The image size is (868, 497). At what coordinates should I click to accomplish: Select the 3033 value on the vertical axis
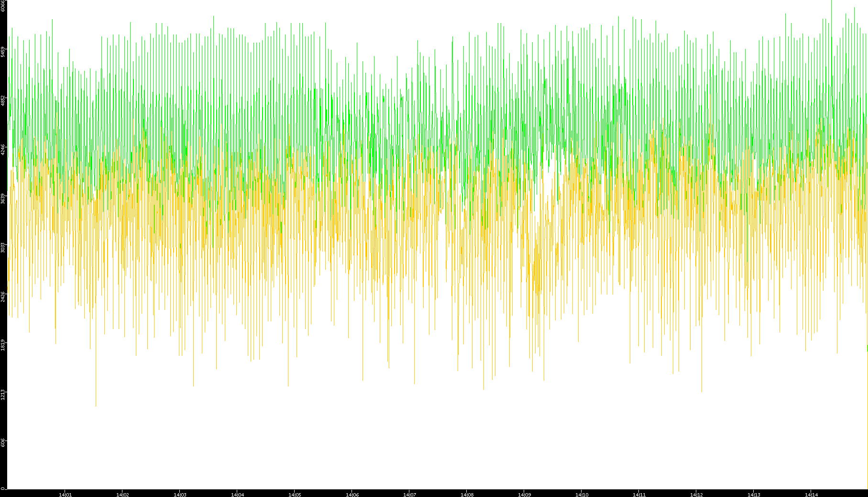[x=3, y=247]
